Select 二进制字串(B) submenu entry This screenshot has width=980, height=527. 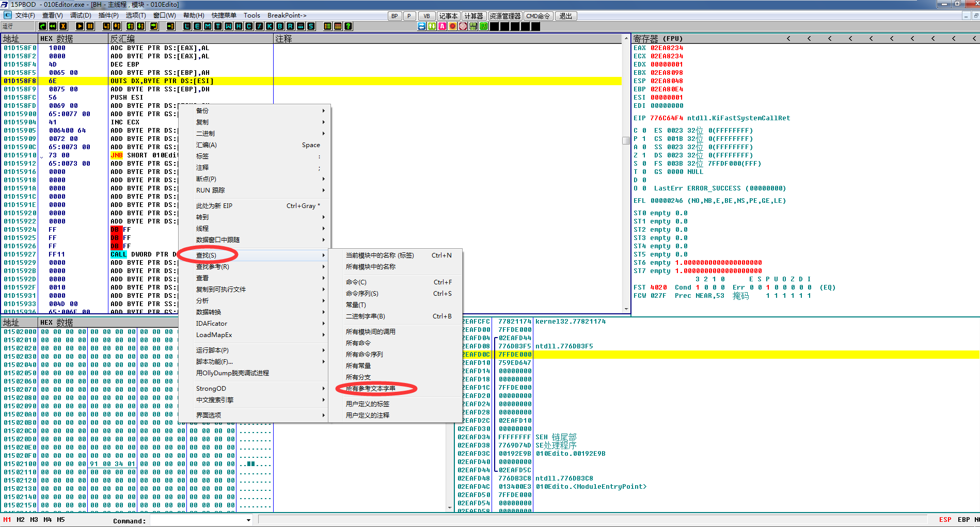(x=395, y=316)
